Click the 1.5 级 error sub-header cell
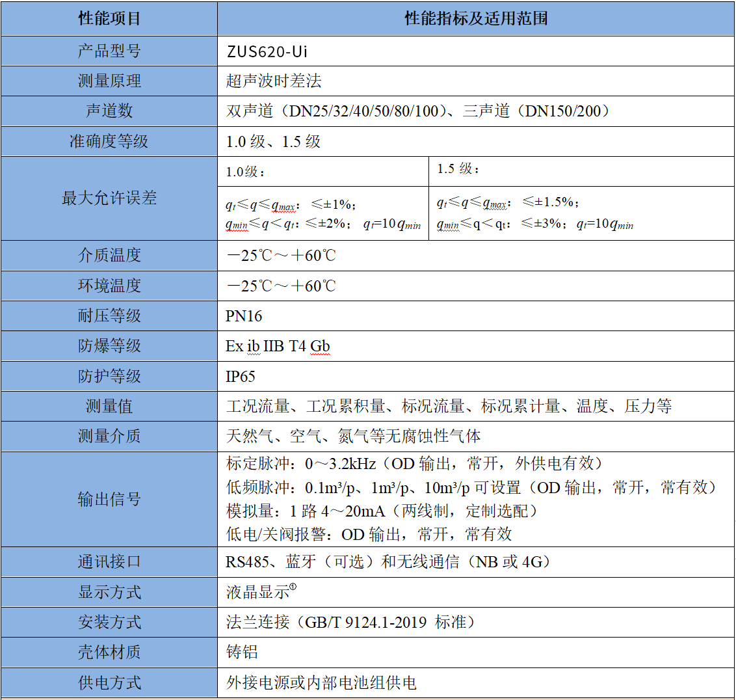The image size is (736, 700). pyautogui.click(x=458, y=169)
